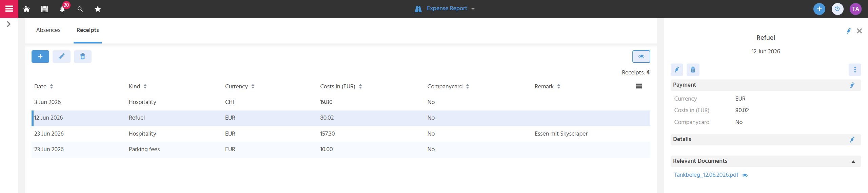Select the 3 Jun 2026 Hospitality row

click(x=341, y=102)
